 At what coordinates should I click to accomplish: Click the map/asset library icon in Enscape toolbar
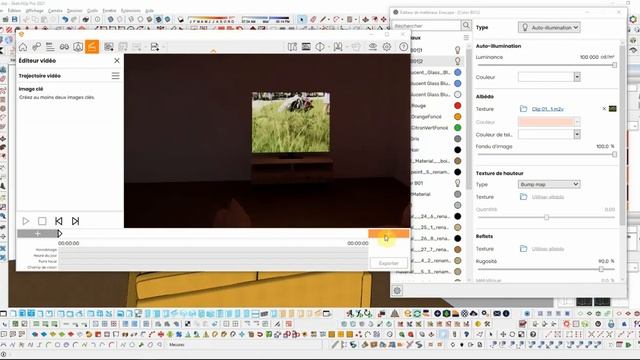292,47
